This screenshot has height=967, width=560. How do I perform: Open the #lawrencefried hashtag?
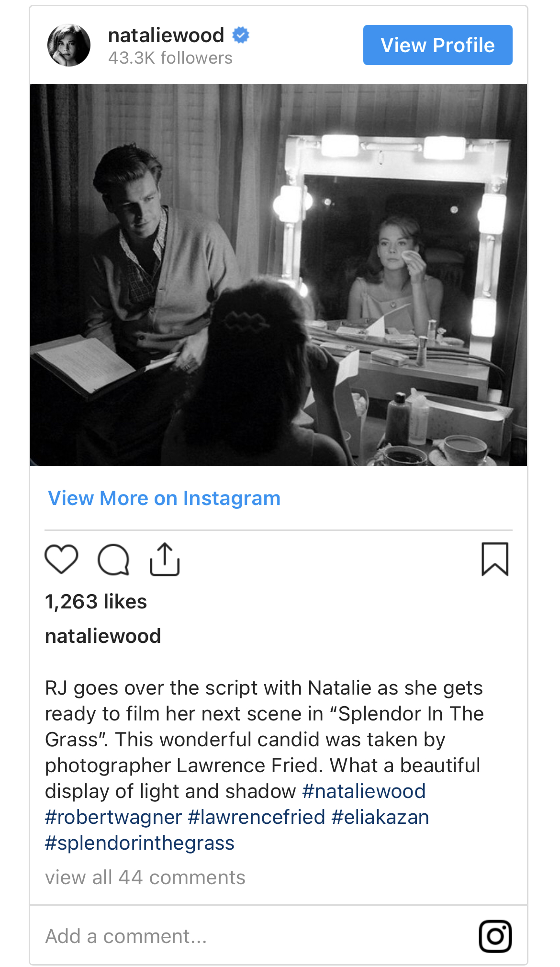pos(257,817)
